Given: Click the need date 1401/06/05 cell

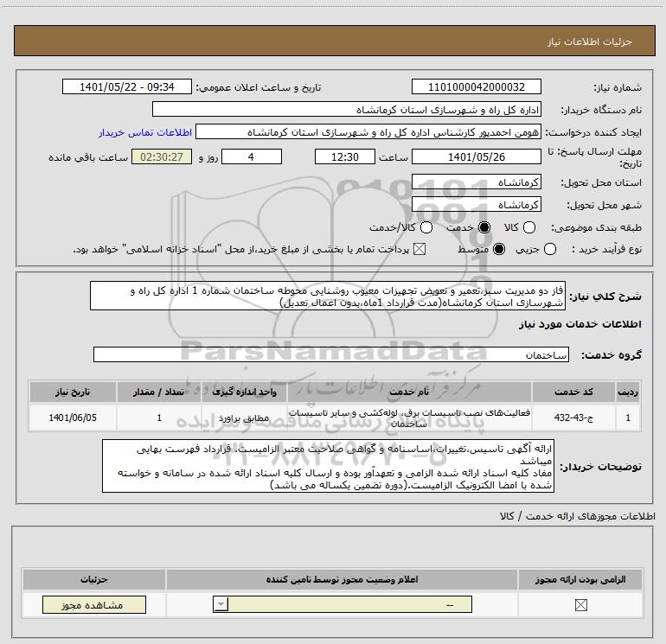Looking at the screenshot, I should tap(73, 418).
